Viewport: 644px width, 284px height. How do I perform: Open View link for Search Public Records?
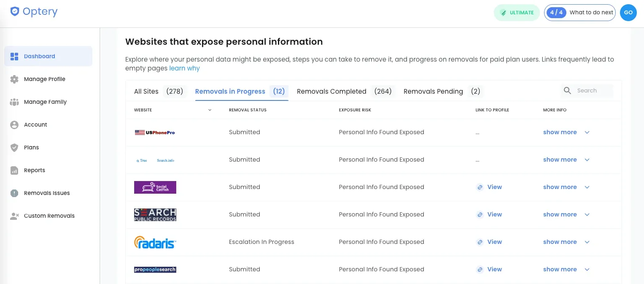tap(494, 214)
